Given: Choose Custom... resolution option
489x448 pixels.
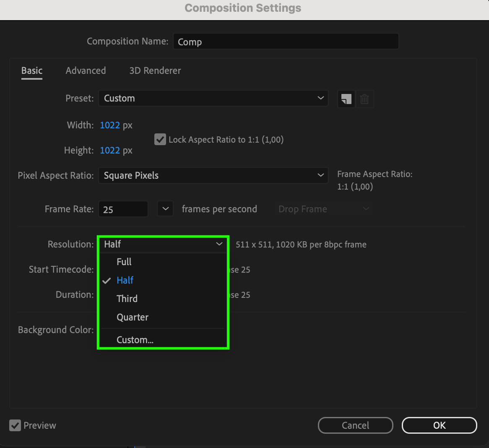Looking at the screenshot, I should pyautogui.click(x=135, y=340).
